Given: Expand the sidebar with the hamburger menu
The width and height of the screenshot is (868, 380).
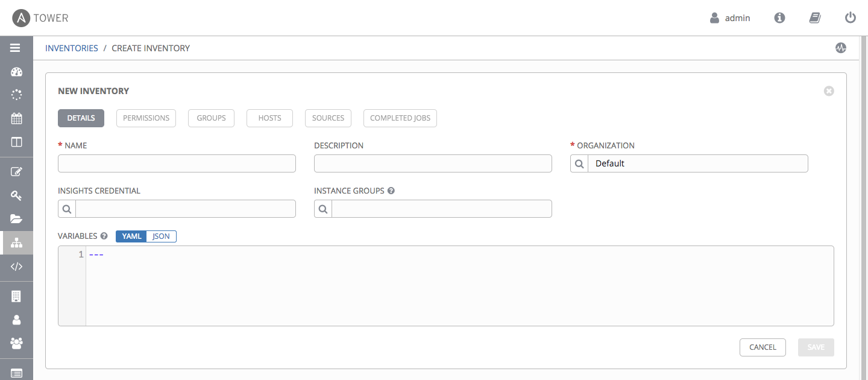Looking at the screenshot, I should pyautogui.click(x=16, y=48).
